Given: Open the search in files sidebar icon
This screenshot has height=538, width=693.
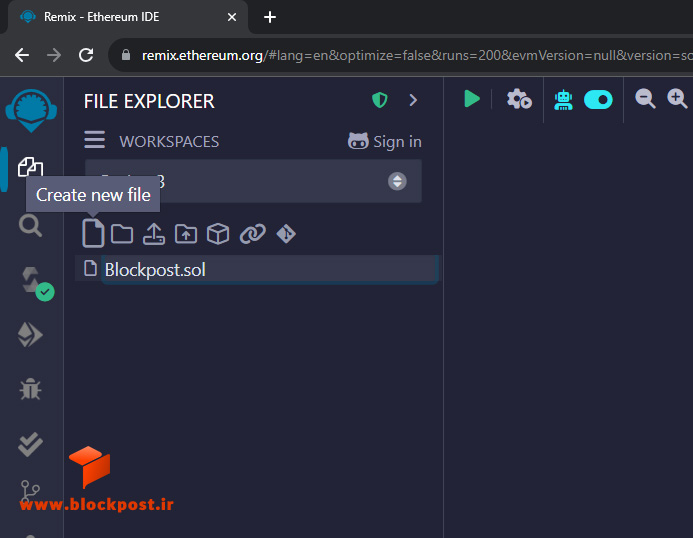Looking at the screenshot, I should click(x=30, y=225).
